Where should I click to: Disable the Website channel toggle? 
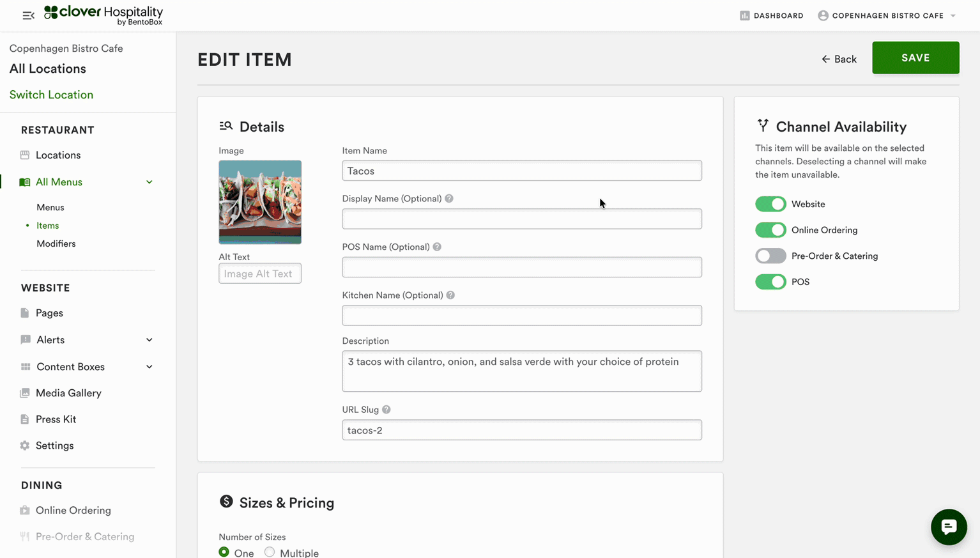point(770,204)
